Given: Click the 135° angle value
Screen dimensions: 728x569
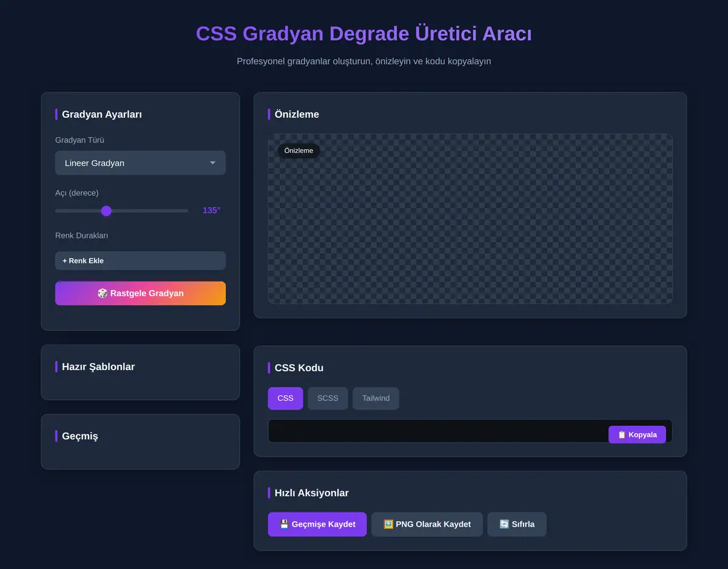Looking at the screenshot, I should click(212, 210).
